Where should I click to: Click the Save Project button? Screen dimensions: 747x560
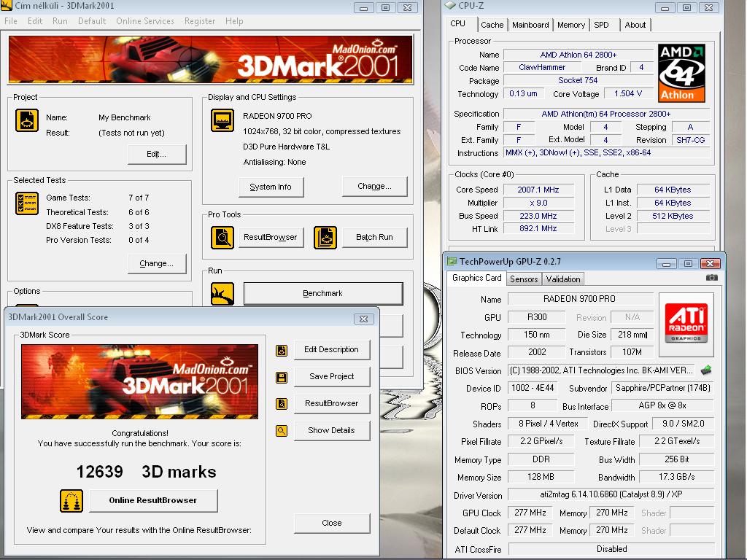332,376
